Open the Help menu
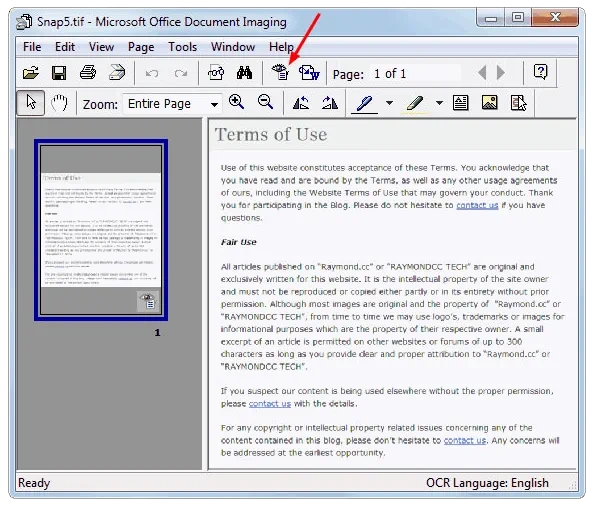Image resolution: width=592 pixels, height=506 pixels. click(x=281, y=47)
